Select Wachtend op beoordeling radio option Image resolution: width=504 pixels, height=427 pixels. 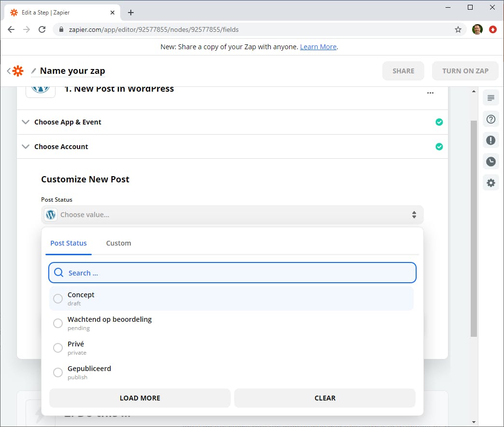coord(58,323)
